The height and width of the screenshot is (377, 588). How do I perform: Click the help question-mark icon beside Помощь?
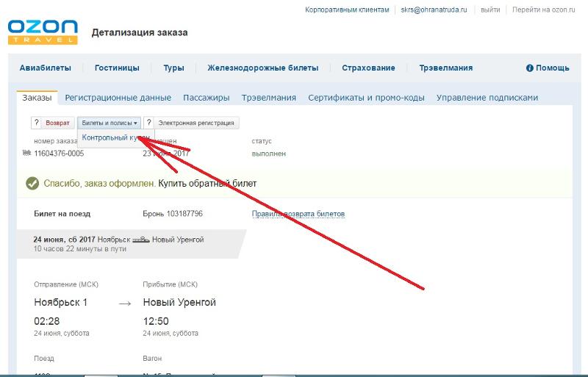[x=529, y=68]
